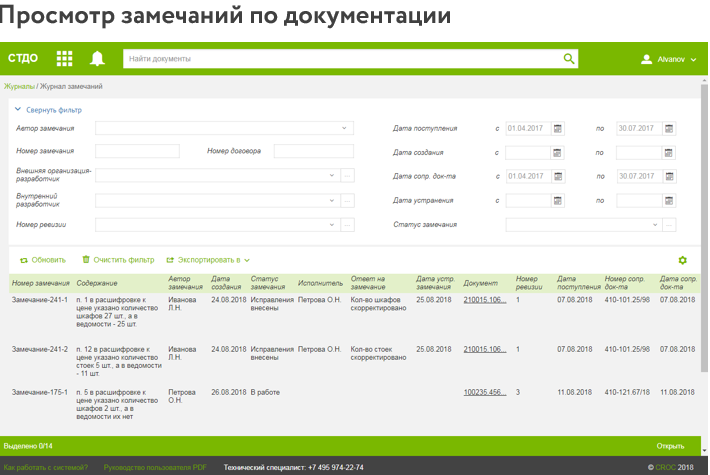Open calendar for Дата устранения end date
The height and width of the screenshot is (475, 710).
669,201
